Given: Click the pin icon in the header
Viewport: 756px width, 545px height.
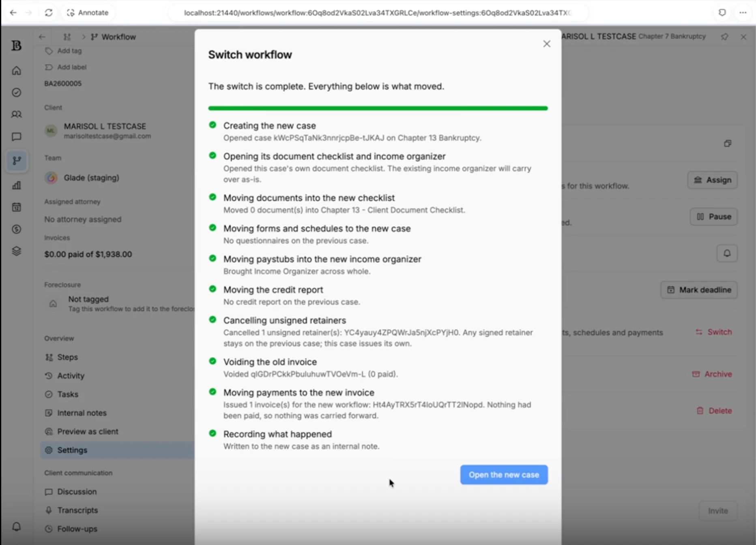Looking at the screenshot, I should (724, 37).
